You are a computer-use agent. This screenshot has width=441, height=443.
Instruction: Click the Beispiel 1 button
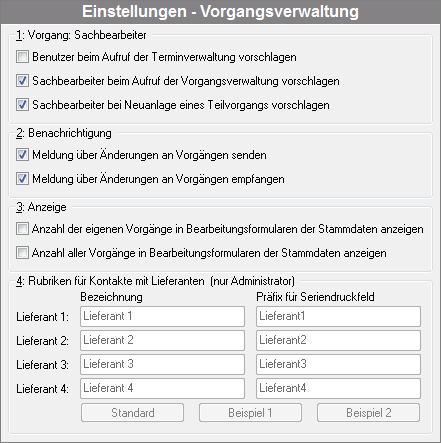(x=250, y=413)
